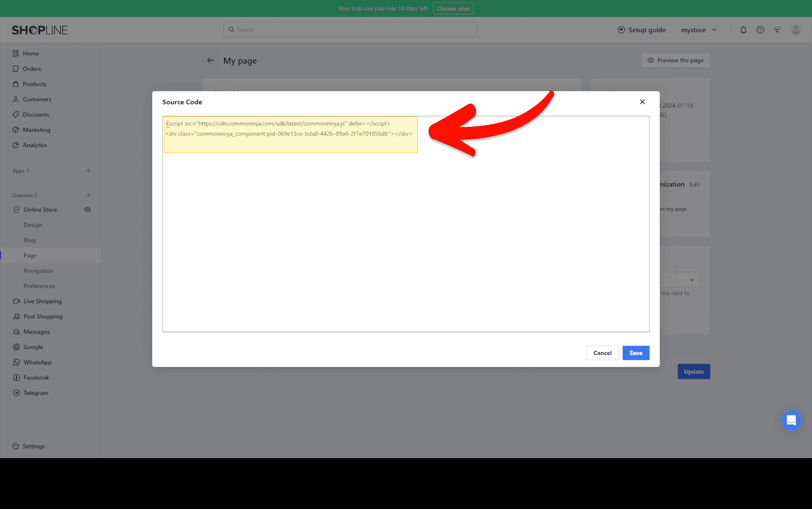Open Orders in the sidebar
Image resolution: width=812 pixels, height=509 pixels.
(x=32, y=69)
